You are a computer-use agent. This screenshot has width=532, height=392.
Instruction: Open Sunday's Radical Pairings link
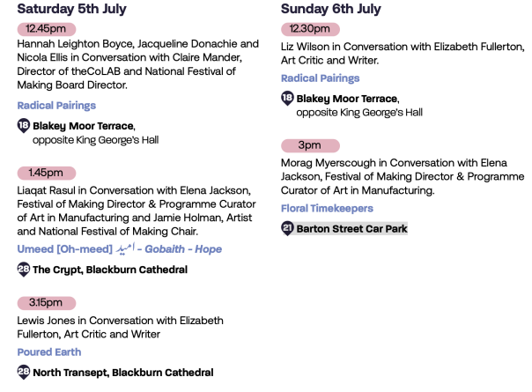(x=321, y=78)
